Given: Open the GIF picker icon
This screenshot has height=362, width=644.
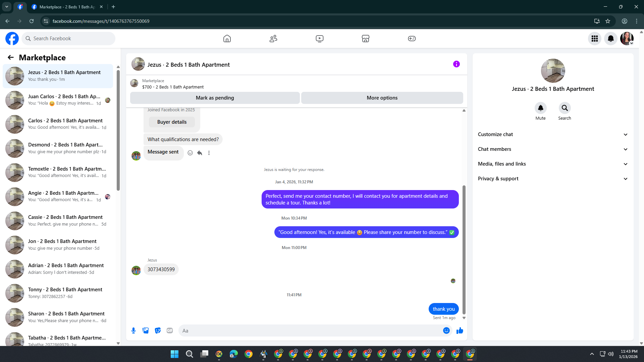Looking at the screenshot, I should coord(170,330).
